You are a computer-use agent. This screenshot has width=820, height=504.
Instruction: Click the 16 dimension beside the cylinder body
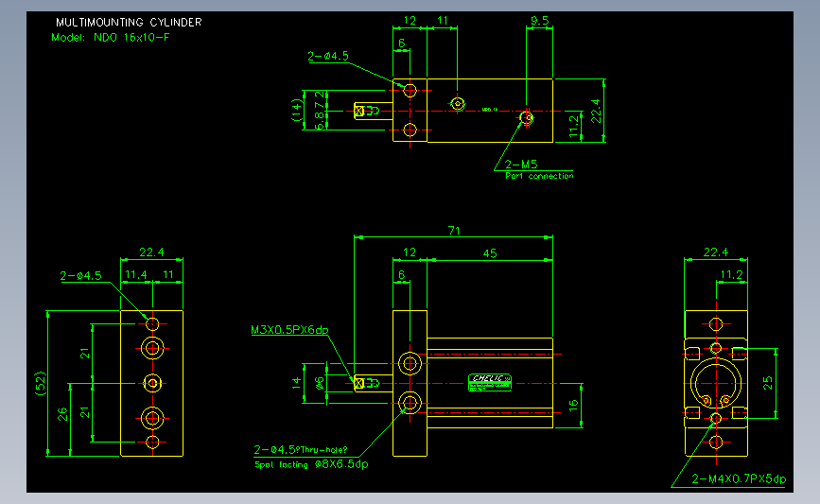574,405
